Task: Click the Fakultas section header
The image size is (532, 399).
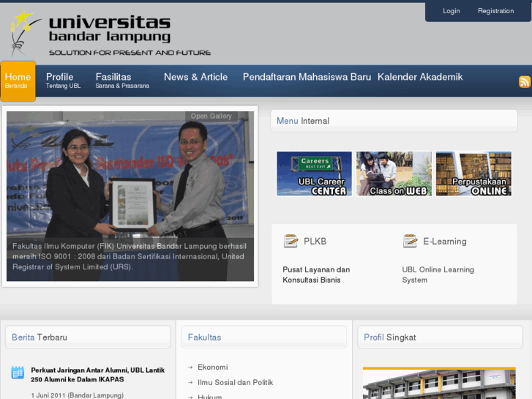Action: click(x=264, y=338)
